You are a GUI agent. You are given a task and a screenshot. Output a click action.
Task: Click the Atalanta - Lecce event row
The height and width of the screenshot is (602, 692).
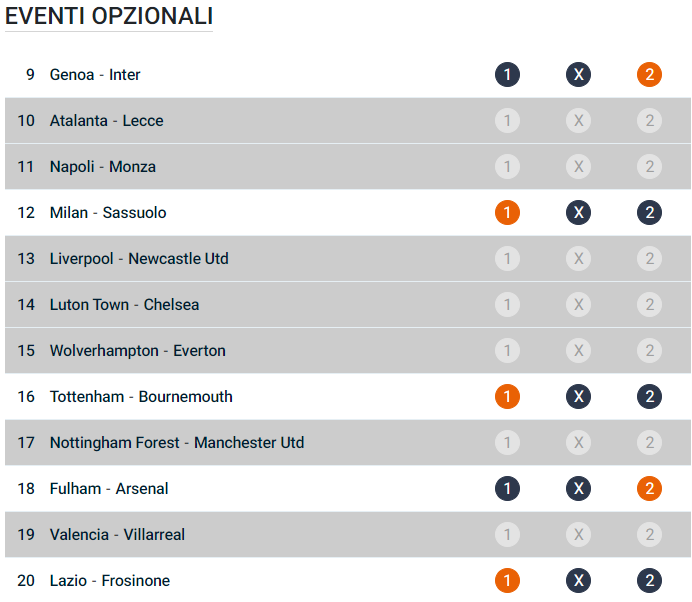coord(107,121)
